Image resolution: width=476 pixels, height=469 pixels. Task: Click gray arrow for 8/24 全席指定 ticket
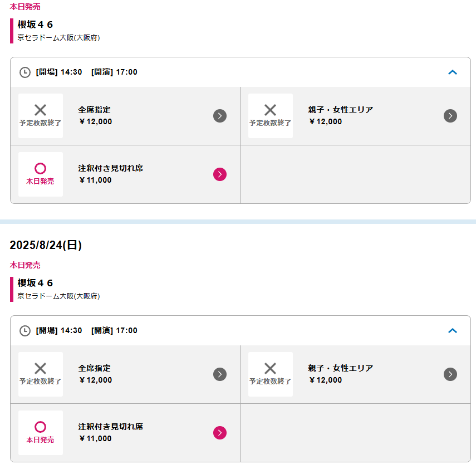point(220,374)
